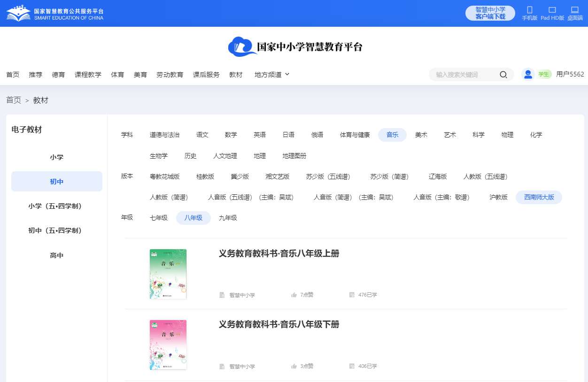Select 高中 in the sidebar
Viewport: 588px width, 382px height.
tap(57, 255)
